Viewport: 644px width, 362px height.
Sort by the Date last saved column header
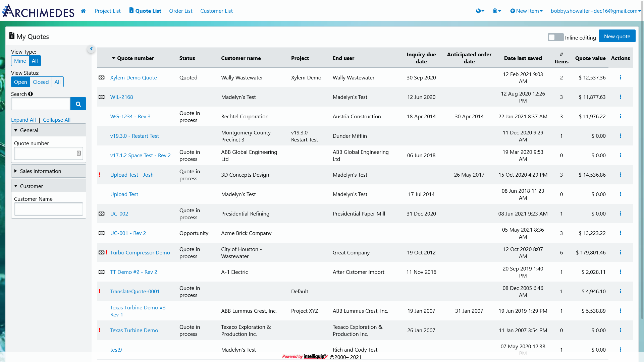(x=523, y=58)
